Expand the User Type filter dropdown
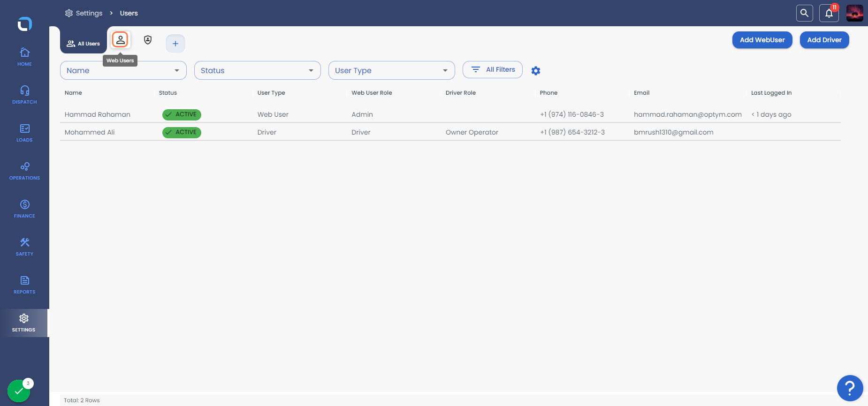The image size is (868, 406). coord(392,70)
